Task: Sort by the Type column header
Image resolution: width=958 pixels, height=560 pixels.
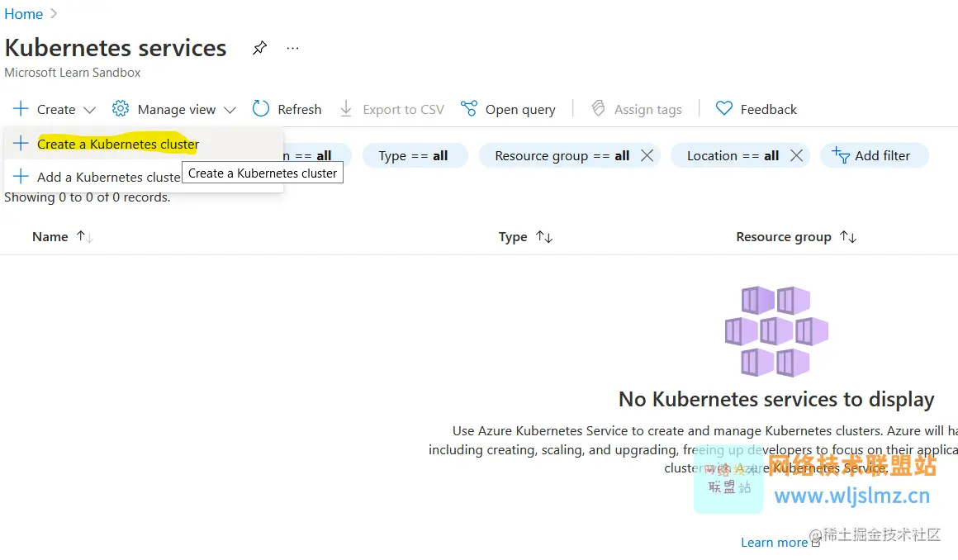Action: [x=513, y=236]
